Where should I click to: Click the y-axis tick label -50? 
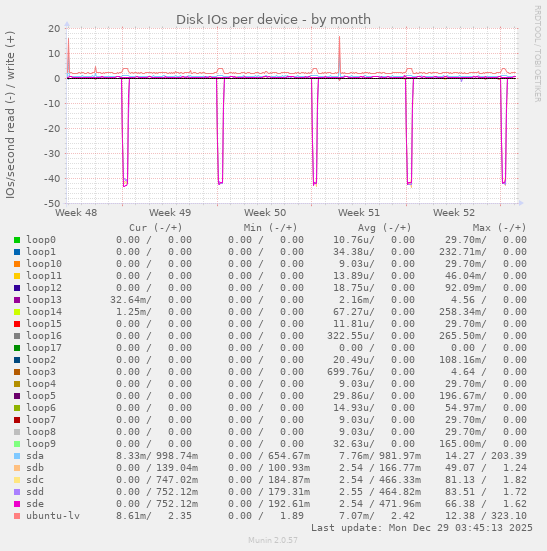52,204
